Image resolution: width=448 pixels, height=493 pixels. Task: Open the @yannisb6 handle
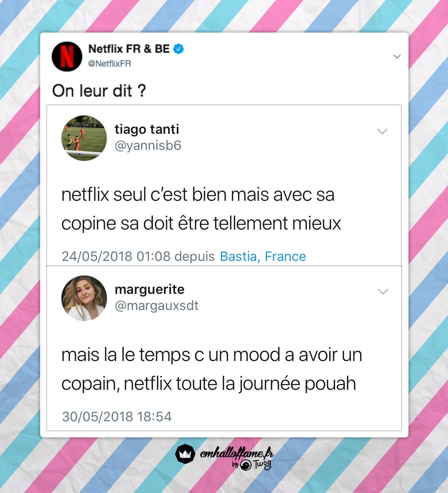148,145
